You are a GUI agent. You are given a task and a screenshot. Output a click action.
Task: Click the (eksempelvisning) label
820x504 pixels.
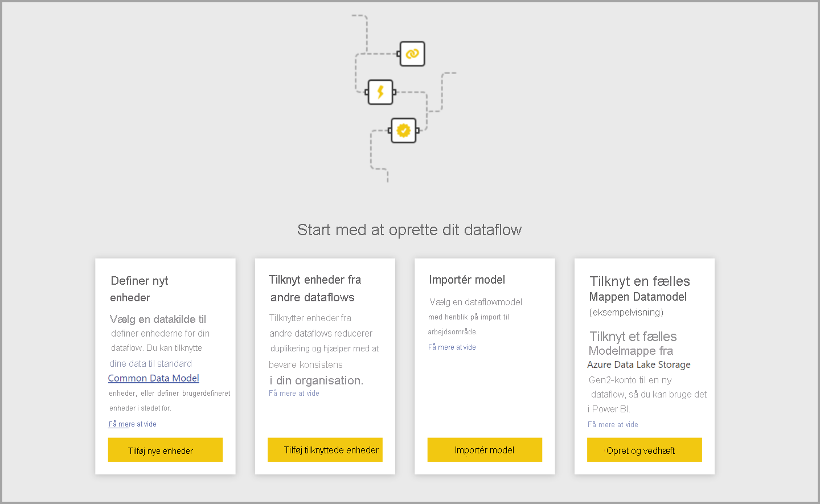626,312
